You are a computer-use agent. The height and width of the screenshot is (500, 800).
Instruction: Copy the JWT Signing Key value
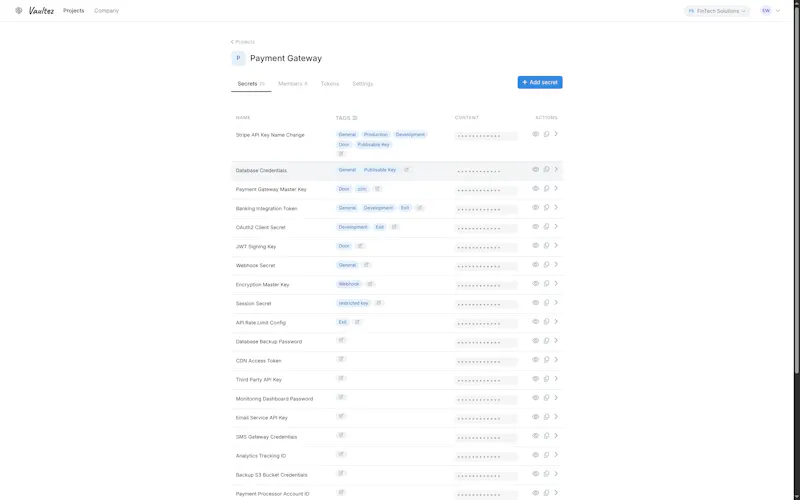(546, 245)
